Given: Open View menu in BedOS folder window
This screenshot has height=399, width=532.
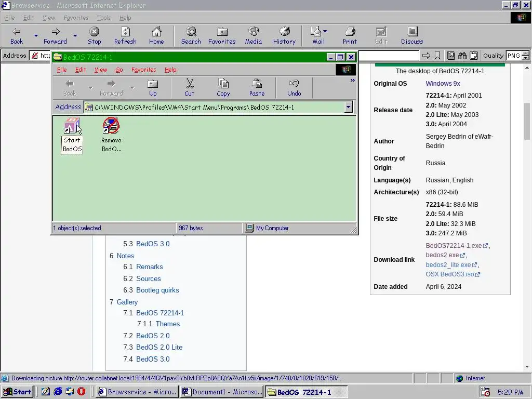Looking at the screenshot, I should (x=100, y=70).
